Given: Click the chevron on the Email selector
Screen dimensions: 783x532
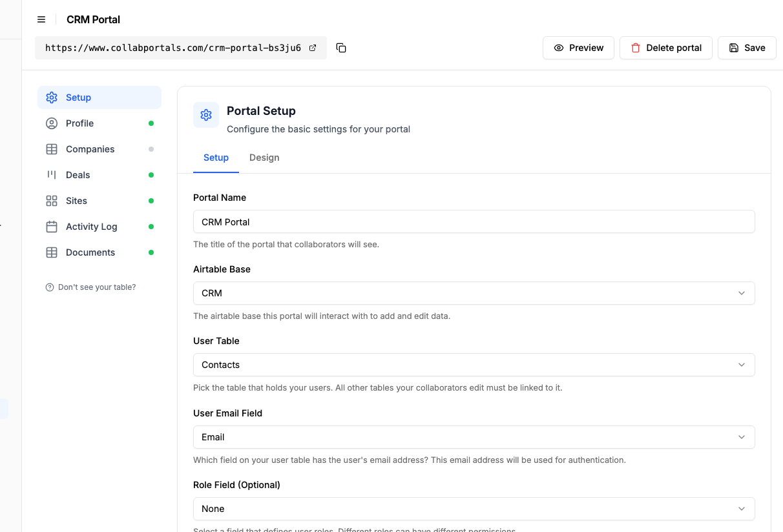Looking at the screenshot, I should [x=742, y=437].
